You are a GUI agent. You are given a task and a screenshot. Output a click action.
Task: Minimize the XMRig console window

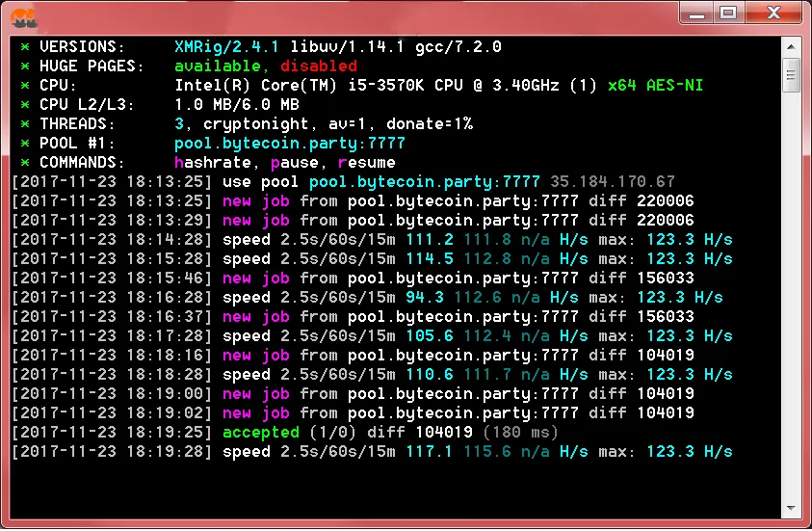697,13
